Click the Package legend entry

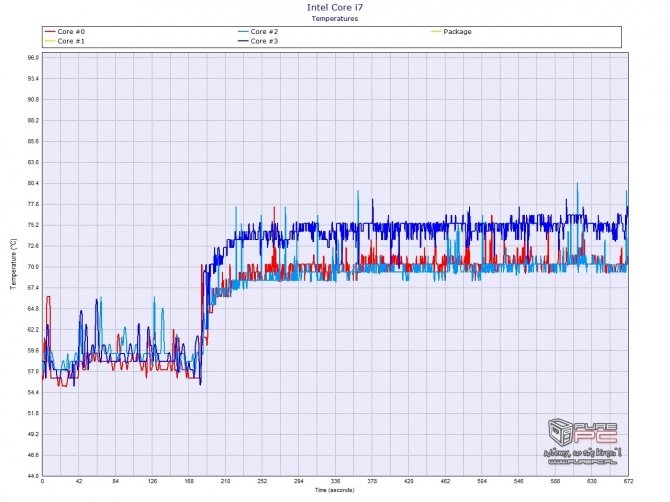tap(451, 32)
